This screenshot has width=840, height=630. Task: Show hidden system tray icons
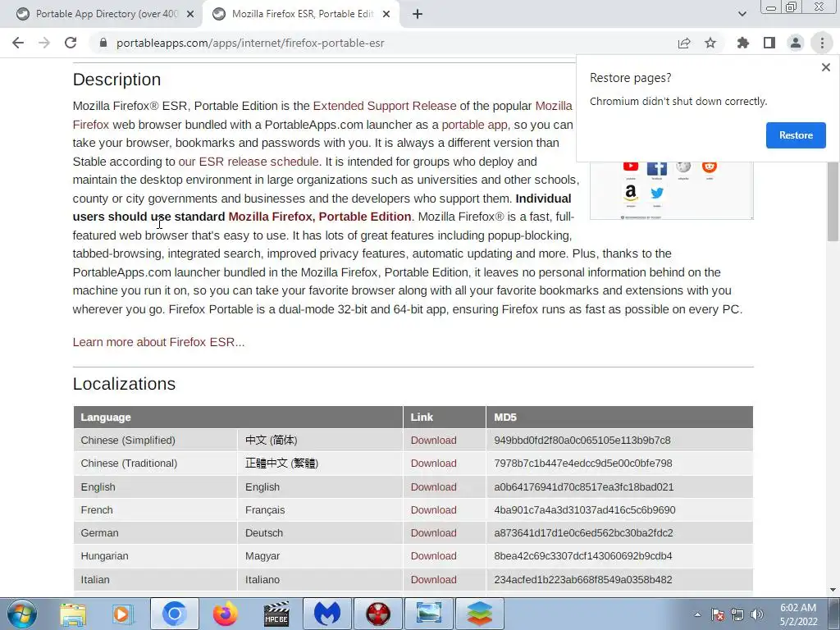coord(697,614)
